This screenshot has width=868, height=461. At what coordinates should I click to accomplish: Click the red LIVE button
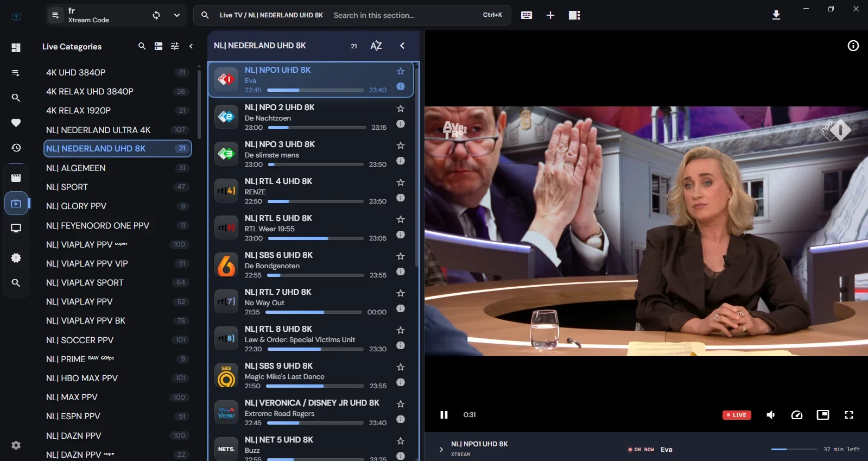[737, 415]
